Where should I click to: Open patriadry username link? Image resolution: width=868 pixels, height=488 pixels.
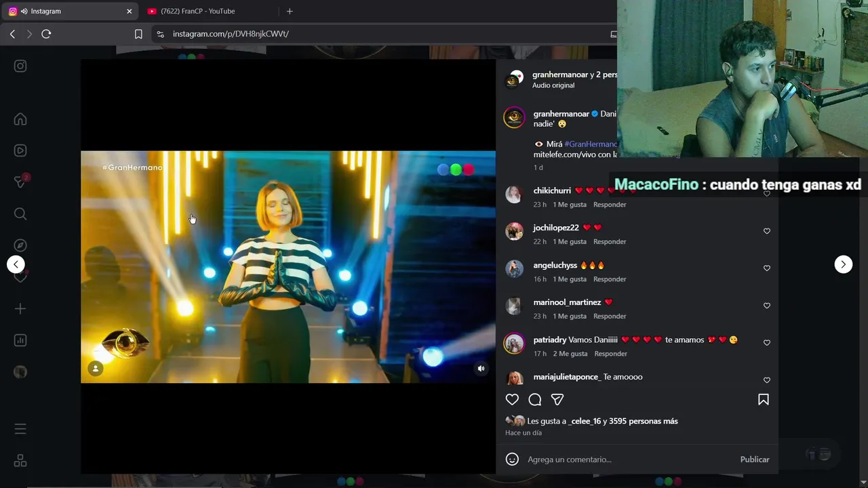tap(550, 340)
